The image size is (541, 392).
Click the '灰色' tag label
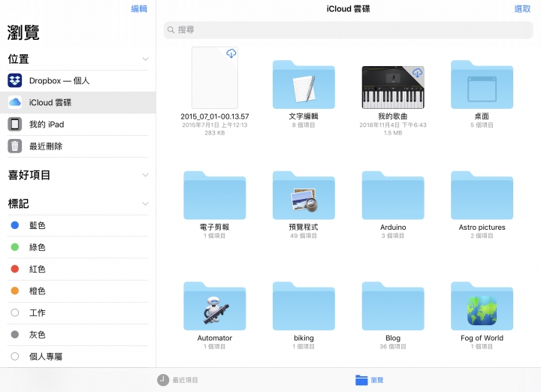coord(38,334)
